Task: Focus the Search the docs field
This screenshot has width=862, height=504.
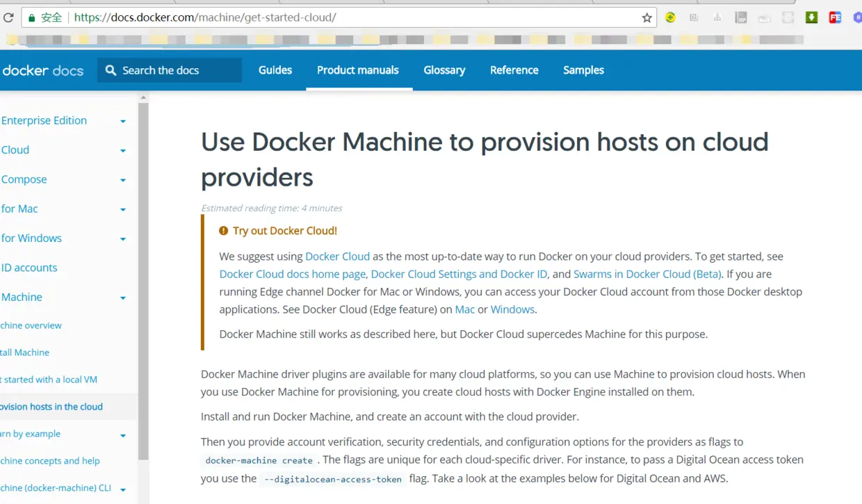Action: [x=170, y=70]
